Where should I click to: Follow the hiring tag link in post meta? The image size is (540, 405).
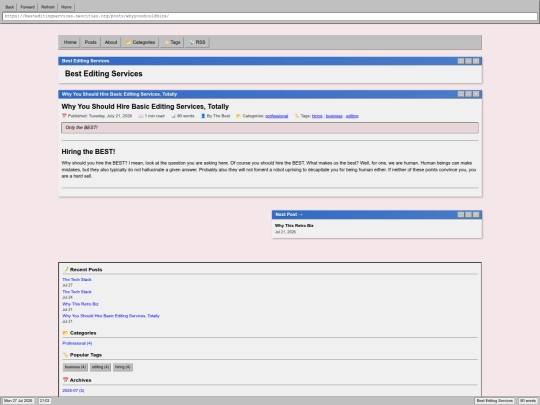click(317, 116)
